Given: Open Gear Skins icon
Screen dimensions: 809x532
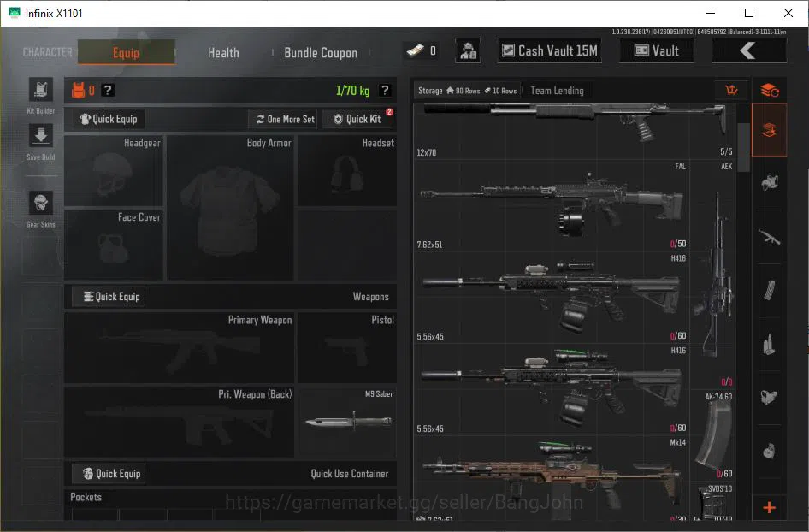Looking at the screenshot, I should (x=41, y=203).
